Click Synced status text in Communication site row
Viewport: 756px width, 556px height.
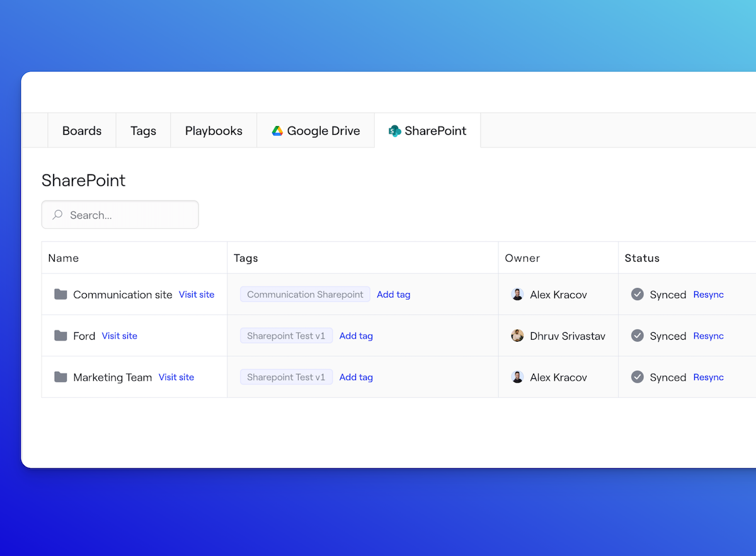tap(668, 294)
